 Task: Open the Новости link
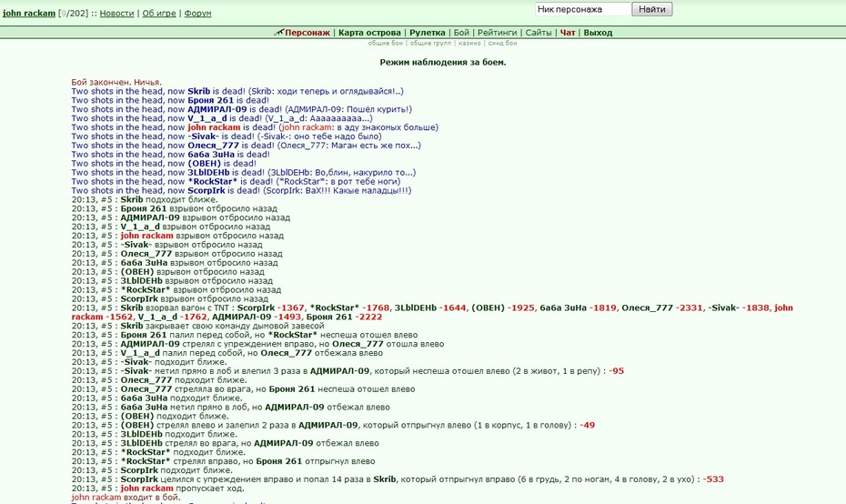[x=116, y=13]
